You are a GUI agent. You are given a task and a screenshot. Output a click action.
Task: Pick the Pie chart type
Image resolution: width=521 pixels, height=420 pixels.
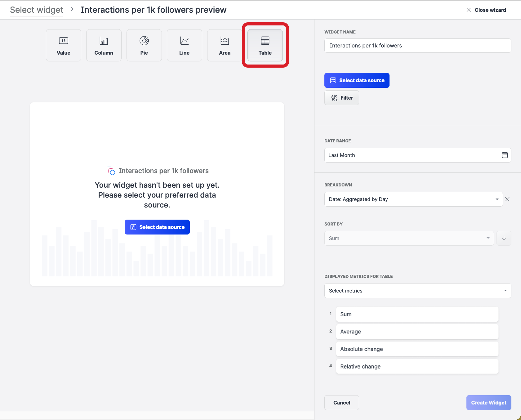pos(144,45)
